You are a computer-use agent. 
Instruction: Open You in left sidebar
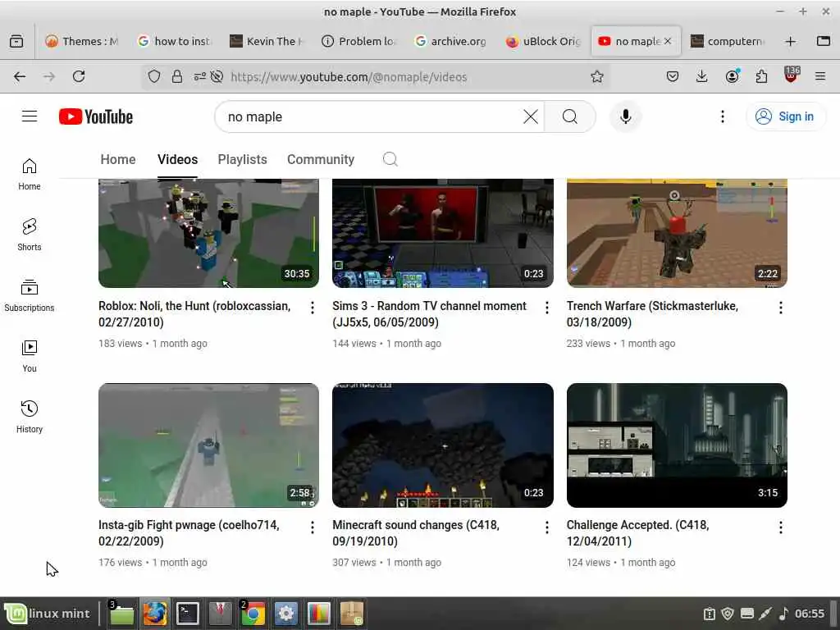[x=30, y=356]
